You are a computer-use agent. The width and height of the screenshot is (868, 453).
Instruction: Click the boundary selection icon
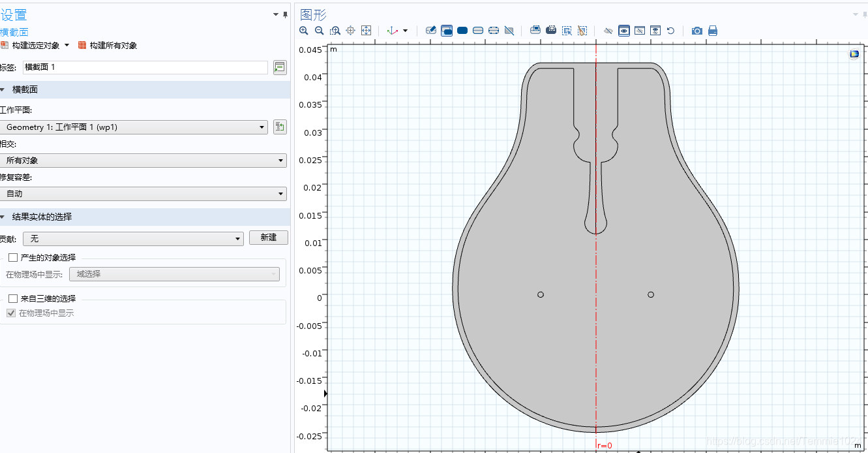[x=478, y=31]
